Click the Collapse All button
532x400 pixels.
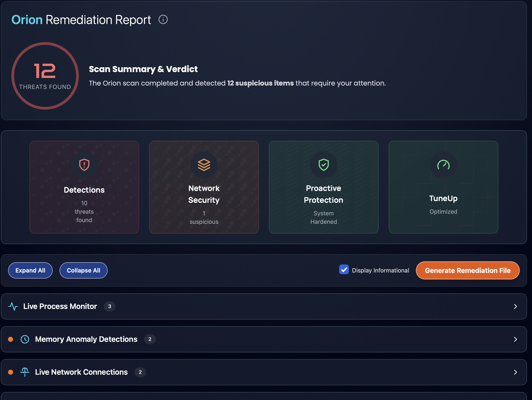[83, 270]
